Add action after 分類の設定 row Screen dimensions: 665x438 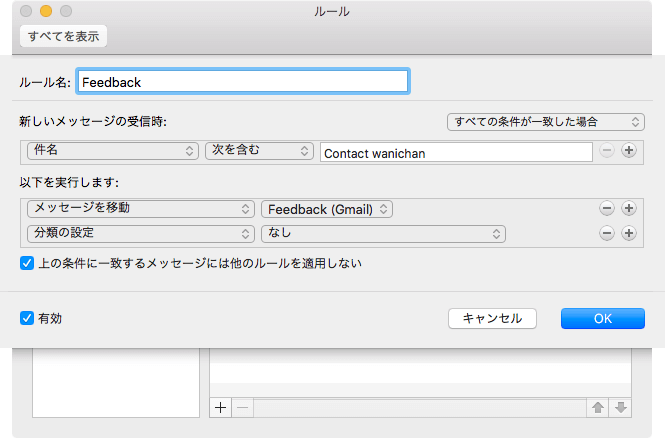pyautogui.click(x=629, y=233)
